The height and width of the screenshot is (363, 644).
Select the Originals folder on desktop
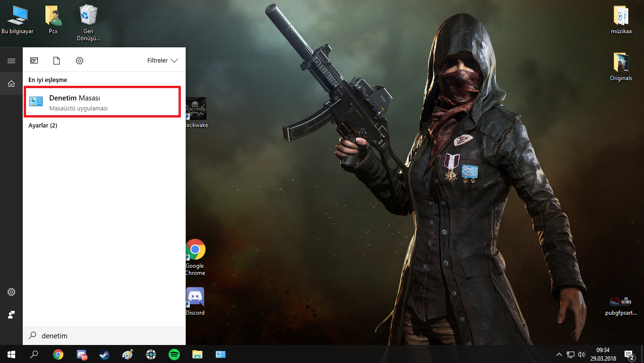tap(621, 67)
